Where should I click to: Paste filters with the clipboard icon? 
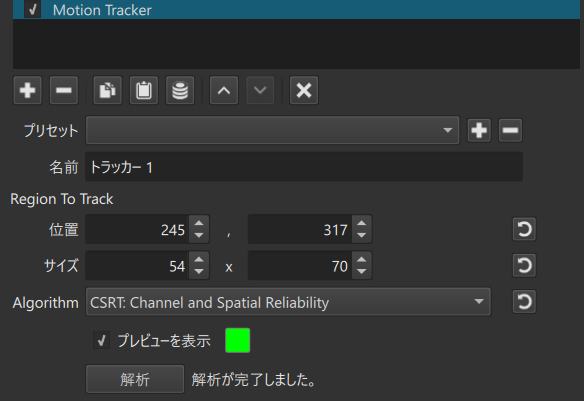144,90
